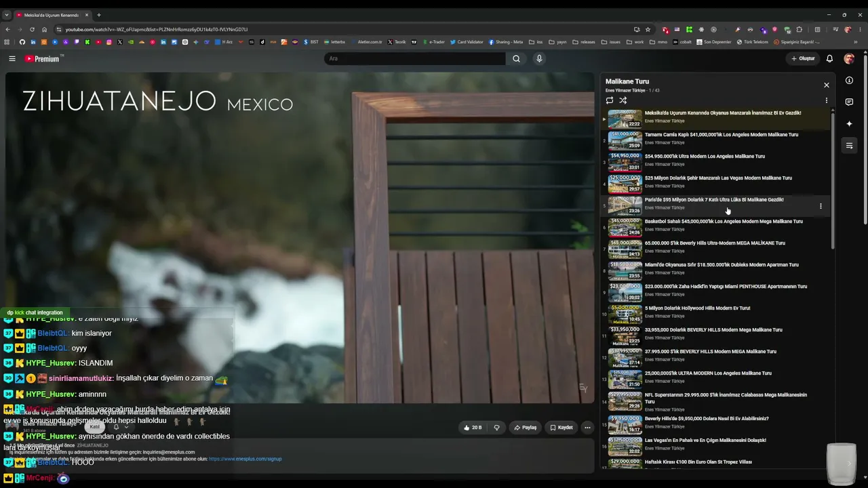Click the Paylaş share button
This screenshot has width=868, height=488.
pos(526,428)
